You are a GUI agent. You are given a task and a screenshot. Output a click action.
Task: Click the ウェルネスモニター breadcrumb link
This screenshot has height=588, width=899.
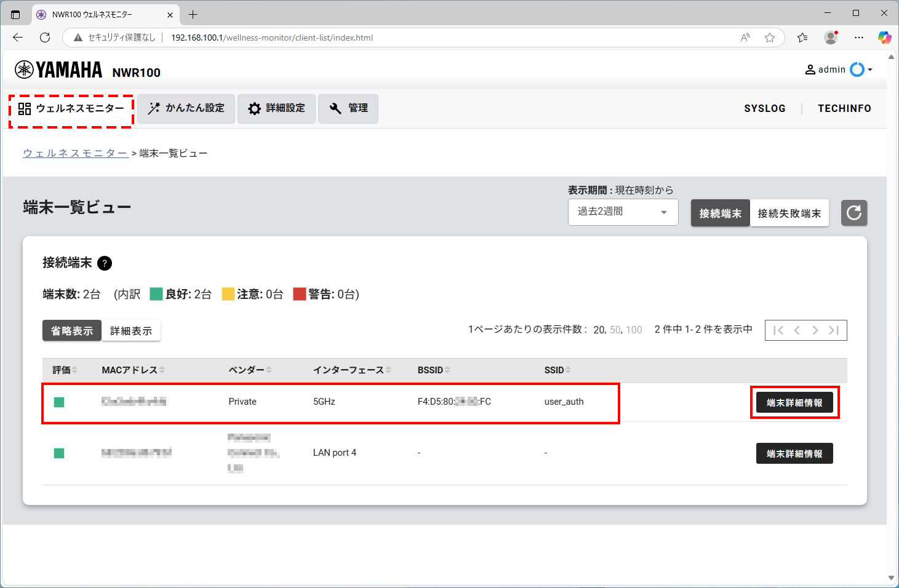[x=75, y=153]
